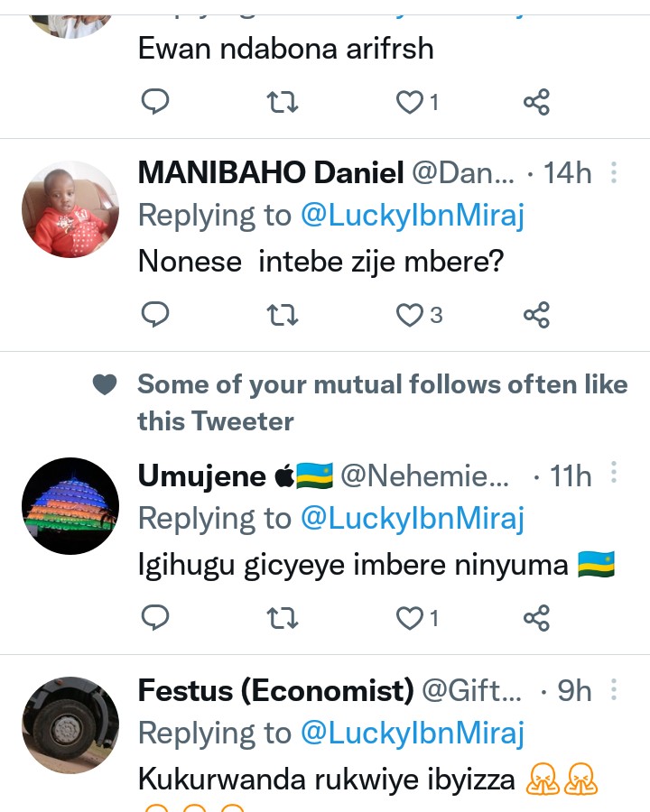Retweet MANIBAHO Daniel's tweet
This screenshot has height=812, width=650.
[x=283, y=315]
